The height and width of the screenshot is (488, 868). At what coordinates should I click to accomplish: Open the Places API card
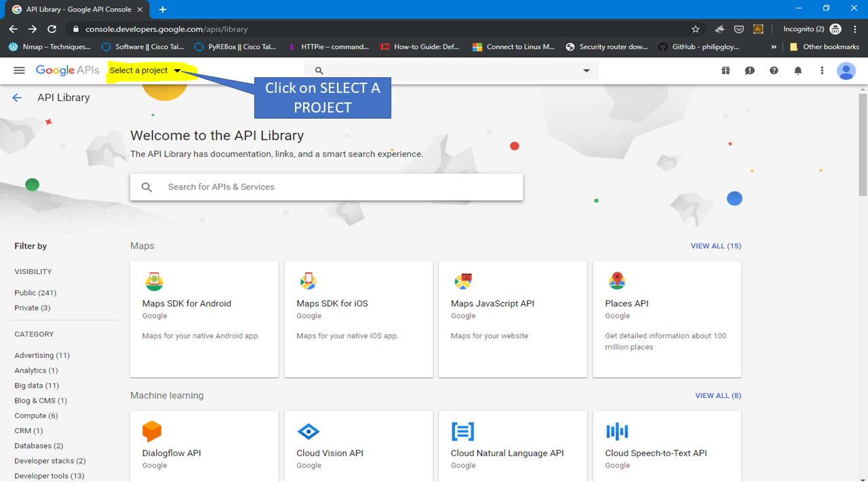click(x=667, y=319)
